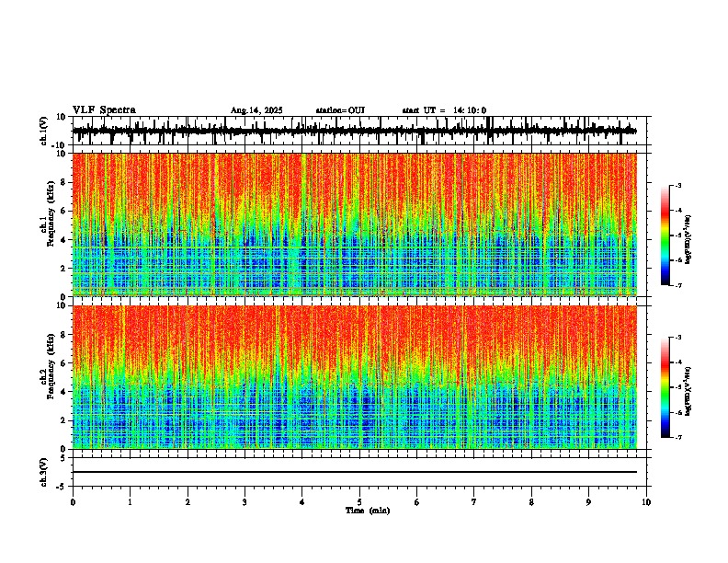The height and width of the screenshot is (563, 728).
Task: Click the "VLF Spectra" plot title
Action: tap(104, 110)
